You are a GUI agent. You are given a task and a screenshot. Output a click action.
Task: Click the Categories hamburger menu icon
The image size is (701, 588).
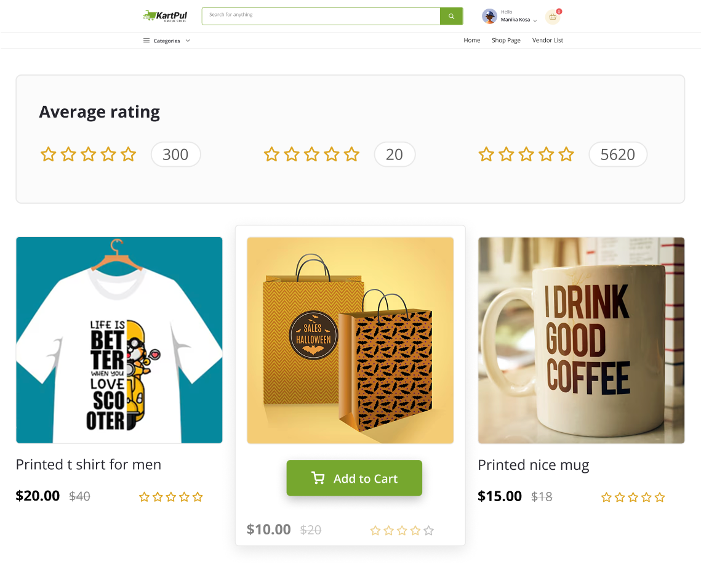tap(146, 41)
